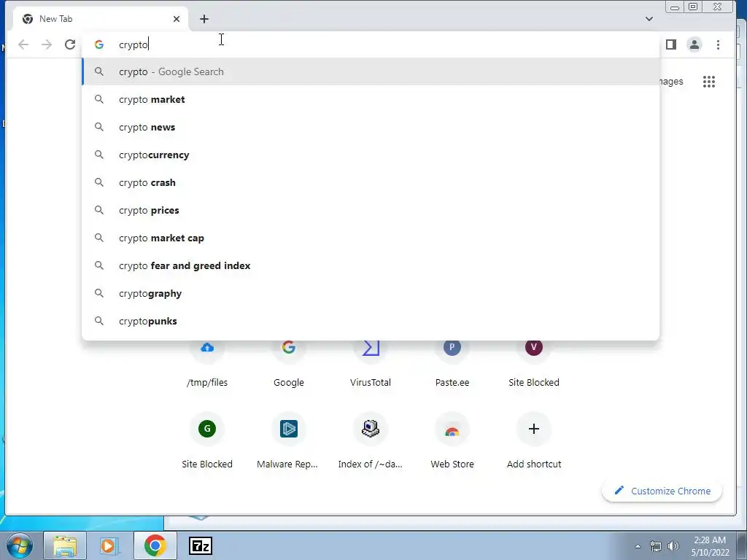Expand the tab search chevron

[649, 19]
